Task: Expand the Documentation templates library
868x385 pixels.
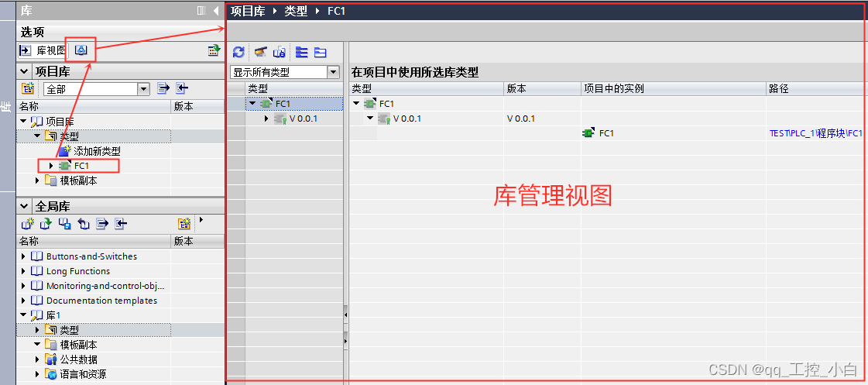Action: pyautogui.click(x=23, y=301)
